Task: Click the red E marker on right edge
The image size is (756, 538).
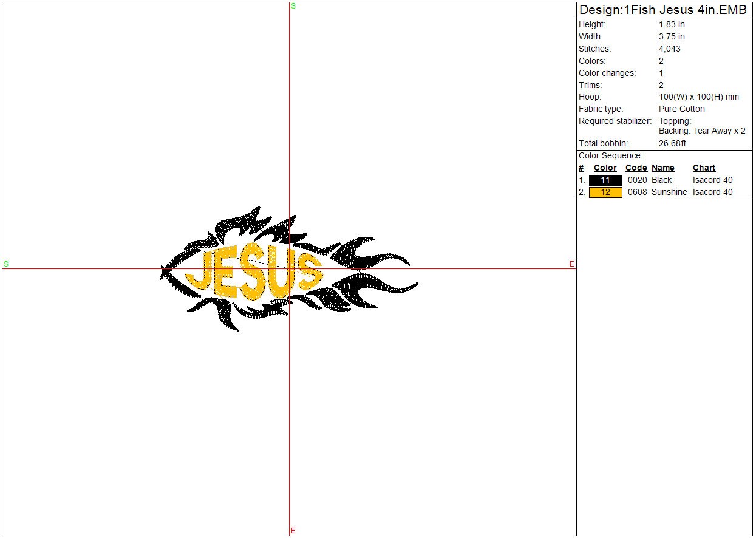Action: (571, 264)
